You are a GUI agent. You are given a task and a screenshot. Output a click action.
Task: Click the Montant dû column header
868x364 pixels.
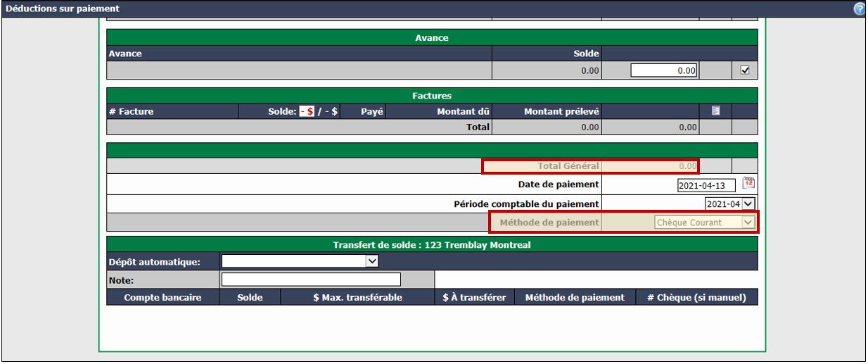(x=464, y=111)
